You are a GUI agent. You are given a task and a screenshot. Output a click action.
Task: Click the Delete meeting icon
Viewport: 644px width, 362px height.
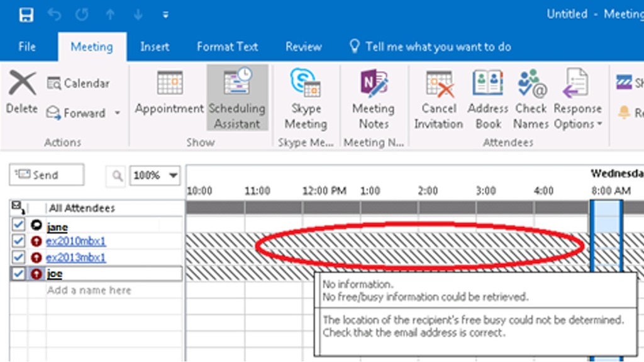pyautogui.click(x=22, y=93)
